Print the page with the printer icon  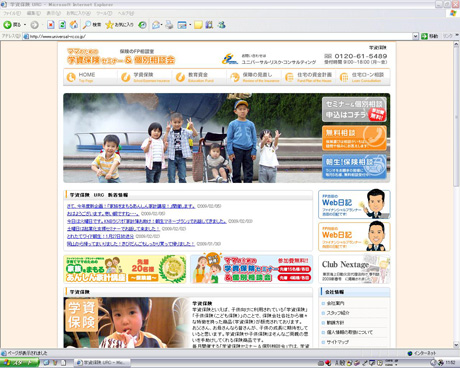[x=169, y=25]
